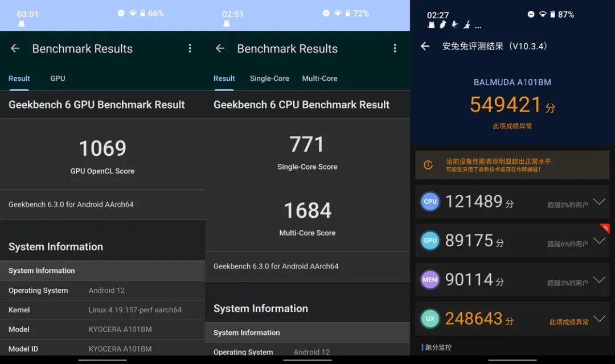Tap battery 87% icon in AnTuTu status bar

[x=552, y=14]
